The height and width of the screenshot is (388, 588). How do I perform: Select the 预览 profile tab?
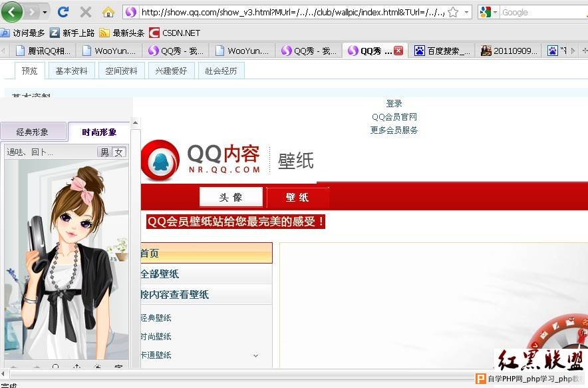[x=30, y=71]
